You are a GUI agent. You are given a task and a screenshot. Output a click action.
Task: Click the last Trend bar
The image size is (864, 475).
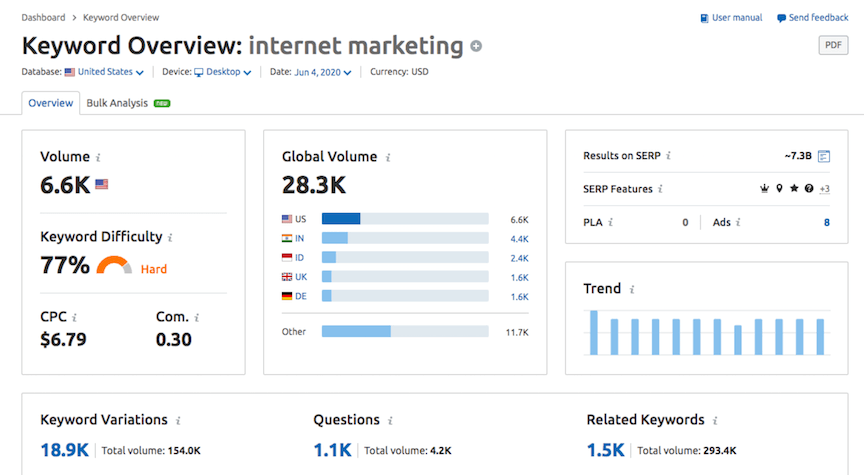820,337
